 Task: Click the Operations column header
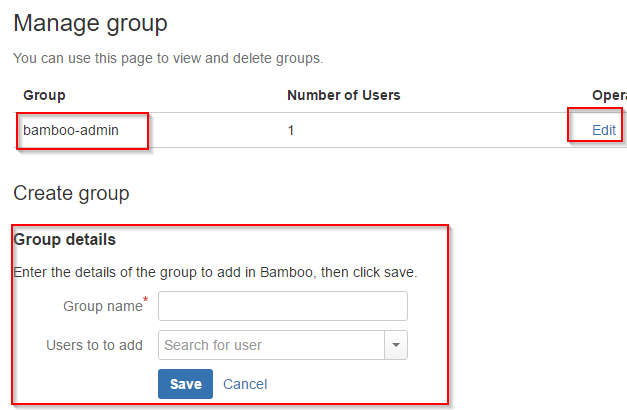(609, 95)
